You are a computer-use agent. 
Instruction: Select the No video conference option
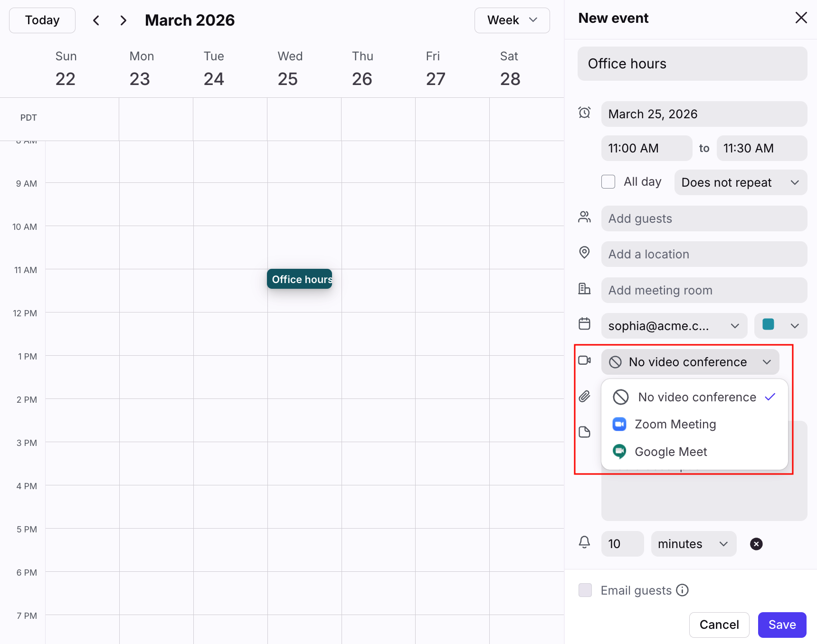696,397
